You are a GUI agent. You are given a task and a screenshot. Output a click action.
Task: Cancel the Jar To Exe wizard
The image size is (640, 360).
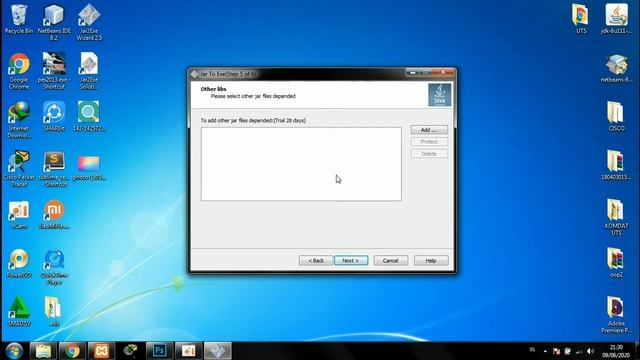(390, 260)
